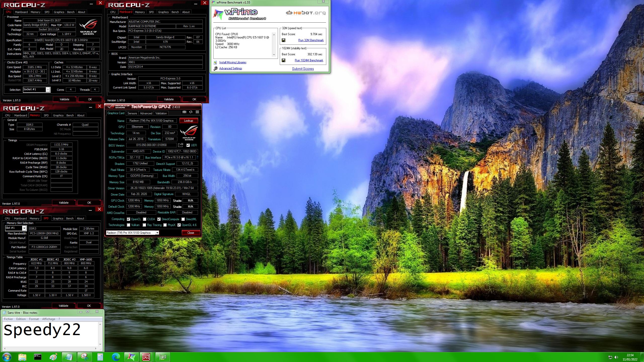Screen dimensions: 644x362
Task: Toggle the Vulkan checkbox
Action: (129, 225)
